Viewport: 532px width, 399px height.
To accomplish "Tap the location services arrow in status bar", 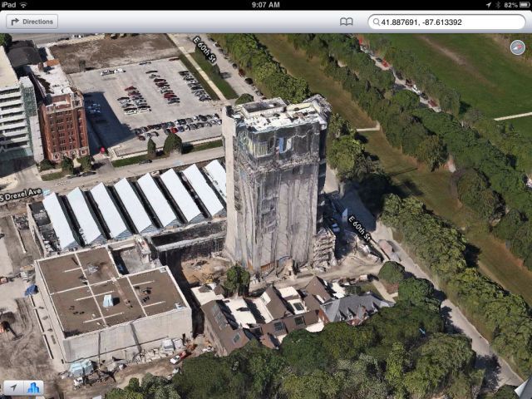I will pos(488,5).
